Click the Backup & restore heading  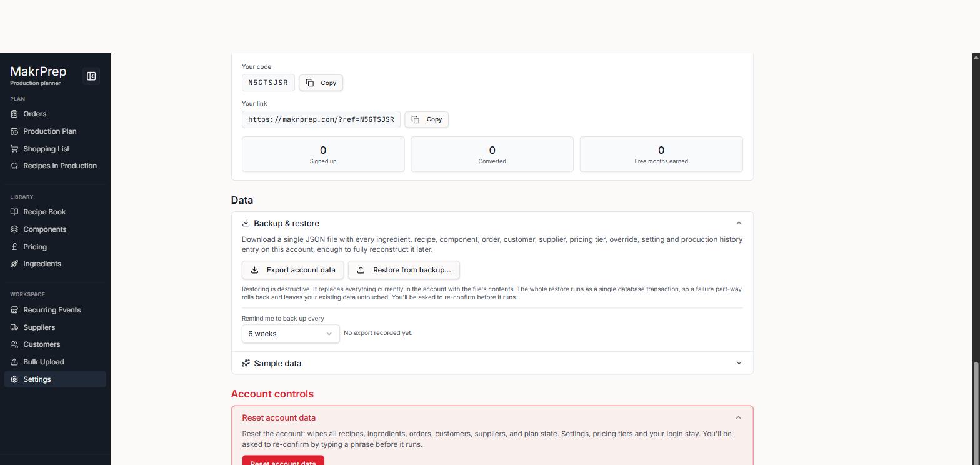point(286,223)
